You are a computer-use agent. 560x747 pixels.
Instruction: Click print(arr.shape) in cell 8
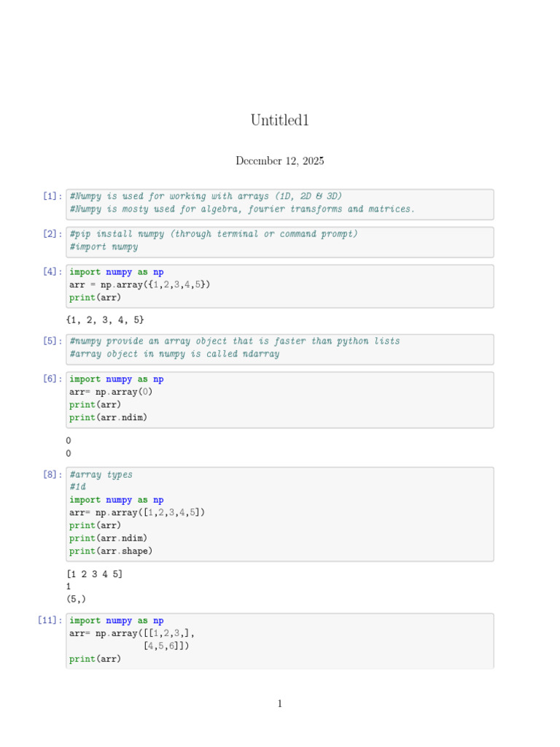[111, 551]
